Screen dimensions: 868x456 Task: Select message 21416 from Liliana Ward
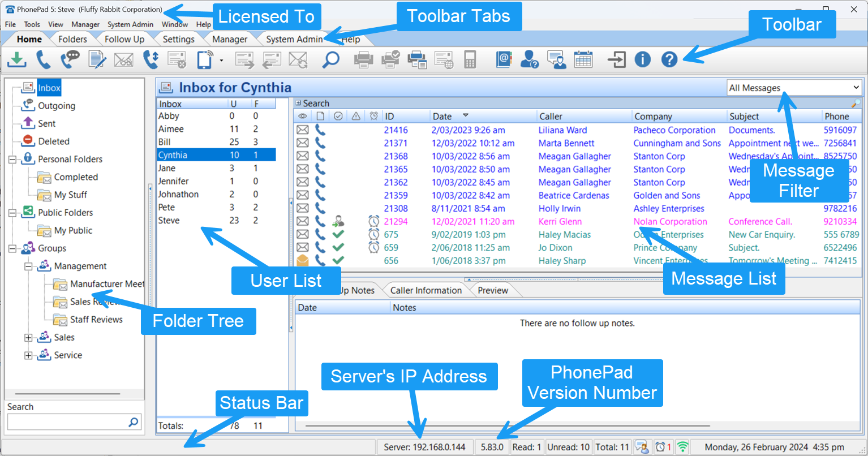coord(577,130)
